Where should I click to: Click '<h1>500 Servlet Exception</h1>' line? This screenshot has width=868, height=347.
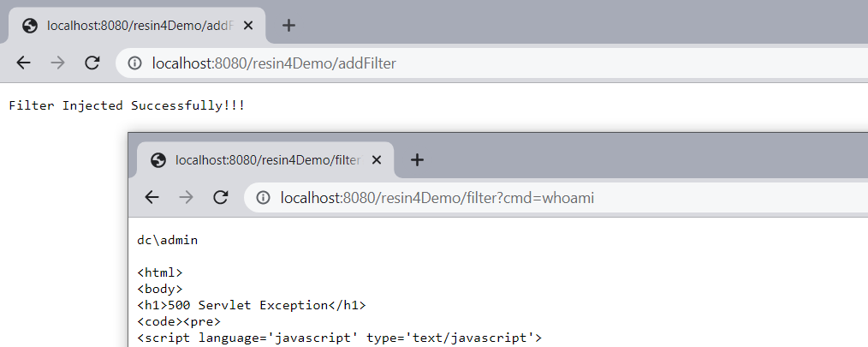(x=252, y=305)
